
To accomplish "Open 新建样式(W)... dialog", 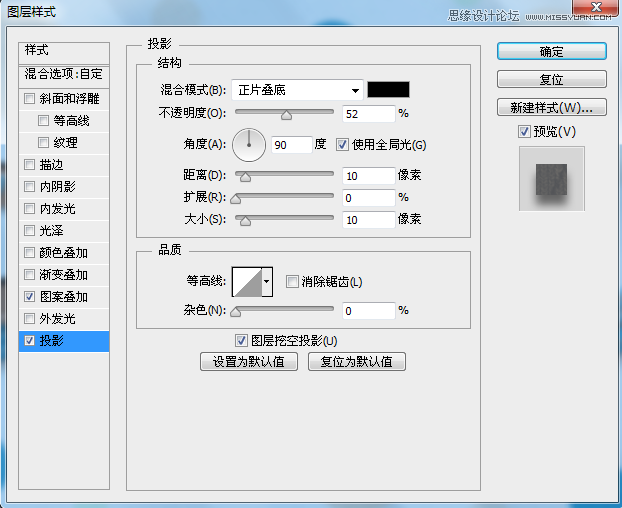I will pyautogui.click(x=552, y=107).
